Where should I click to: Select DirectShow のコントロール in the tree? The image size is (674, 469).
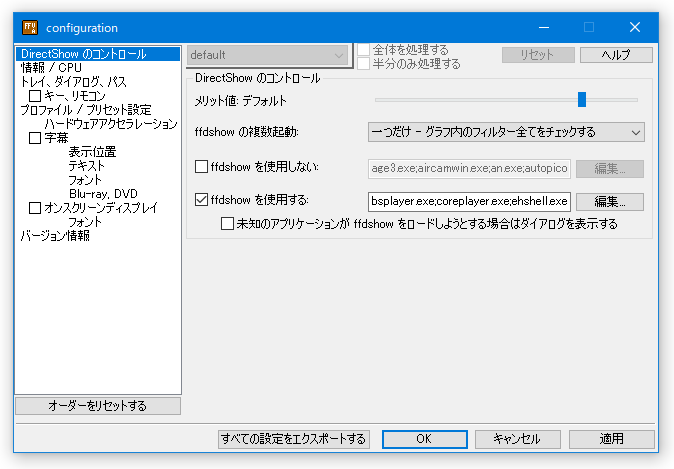click(98, 54)
